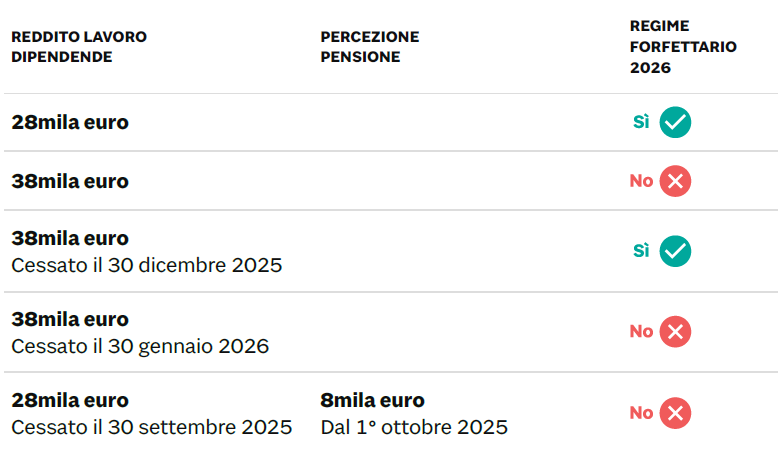
Task: Click "38mila euro" in the second row
Action: 70,182
